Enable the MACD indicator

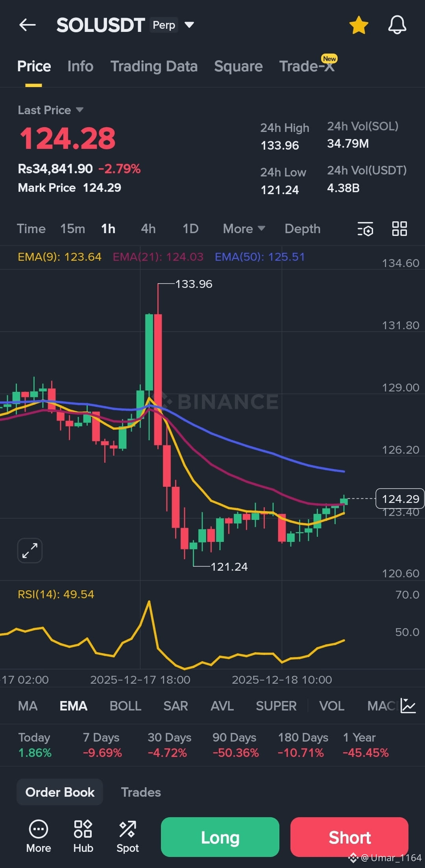click(382, 706)
